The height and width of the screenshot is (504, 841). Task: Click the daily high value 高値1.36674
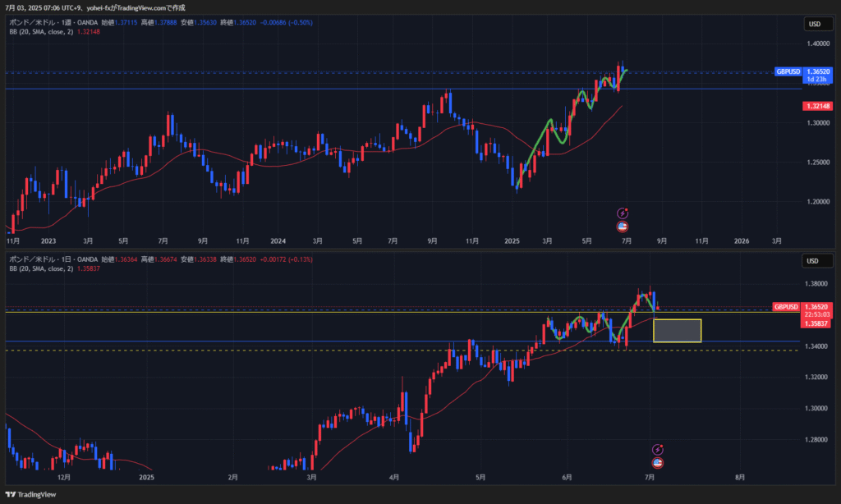pyautogui.click(x=159, y=259)
